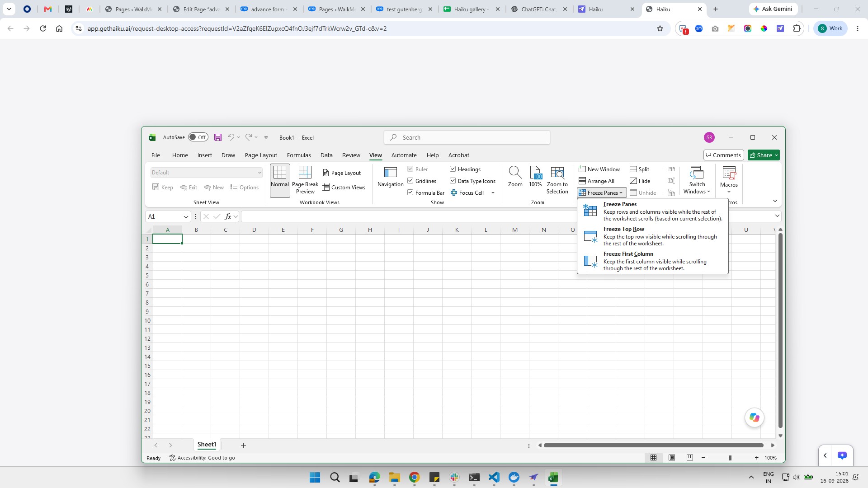
Task: Split the worksheet window
Action: 639,169
